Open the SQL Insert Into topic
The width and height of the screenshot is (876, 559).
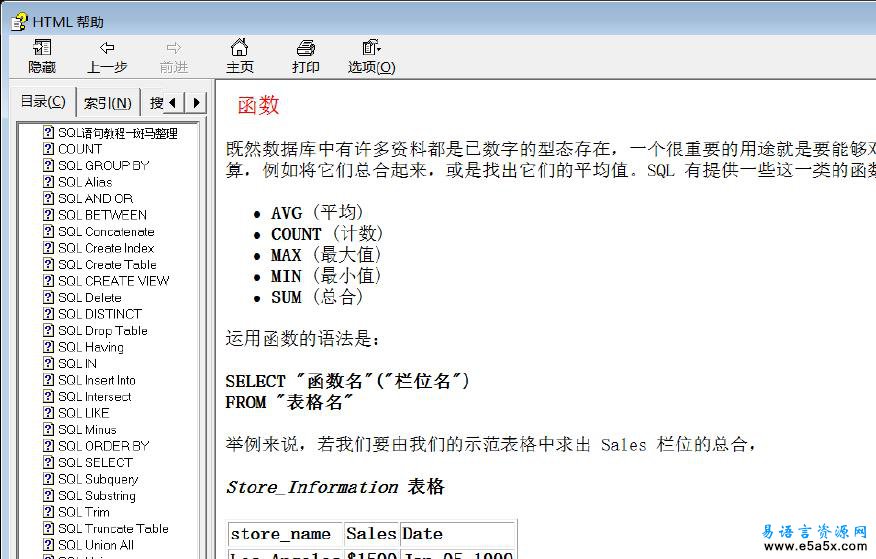coord(97,380)
